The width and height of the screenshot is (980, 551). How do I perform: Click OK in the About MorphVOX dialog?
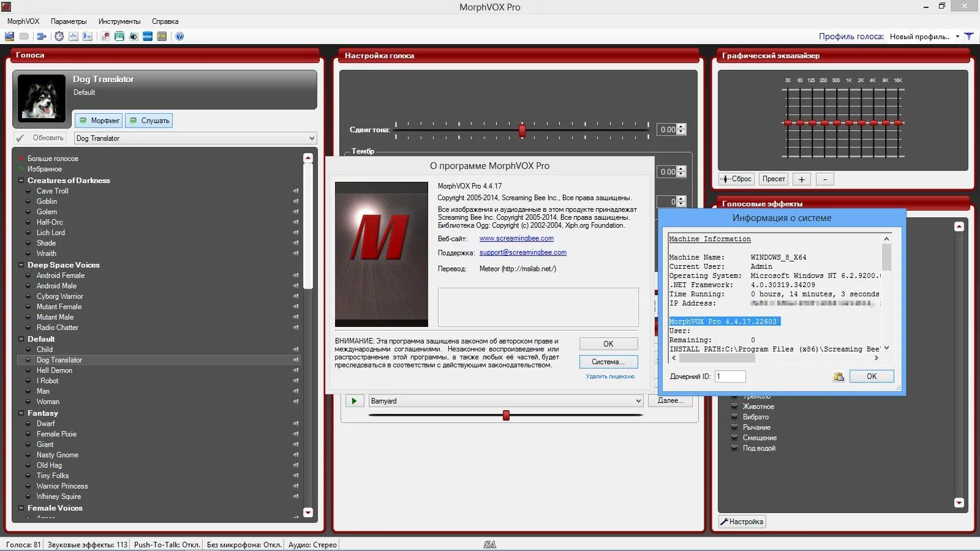[x=608, y=344]
